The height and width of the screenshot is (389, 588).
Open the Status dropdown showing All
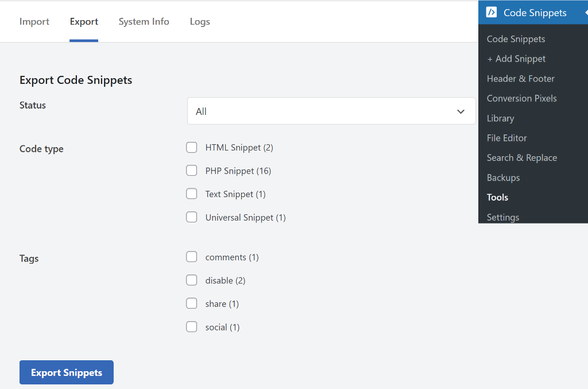coord(331,111)
